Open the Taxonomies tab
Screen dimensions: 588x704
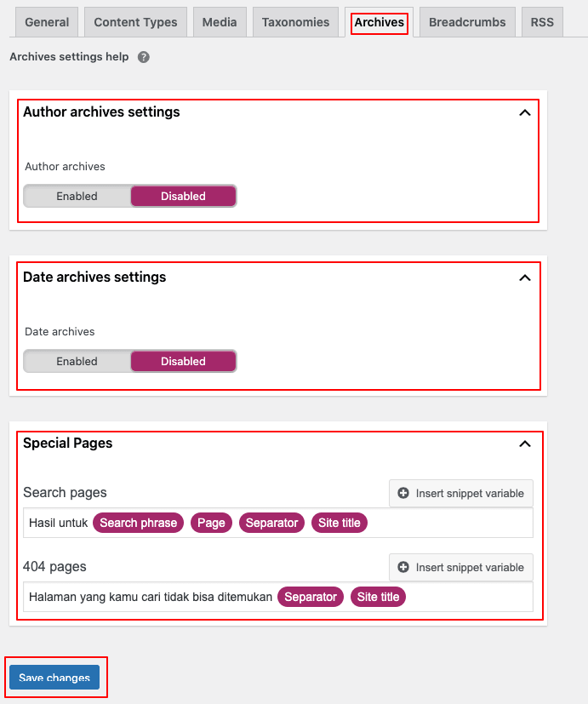[295, 23]
